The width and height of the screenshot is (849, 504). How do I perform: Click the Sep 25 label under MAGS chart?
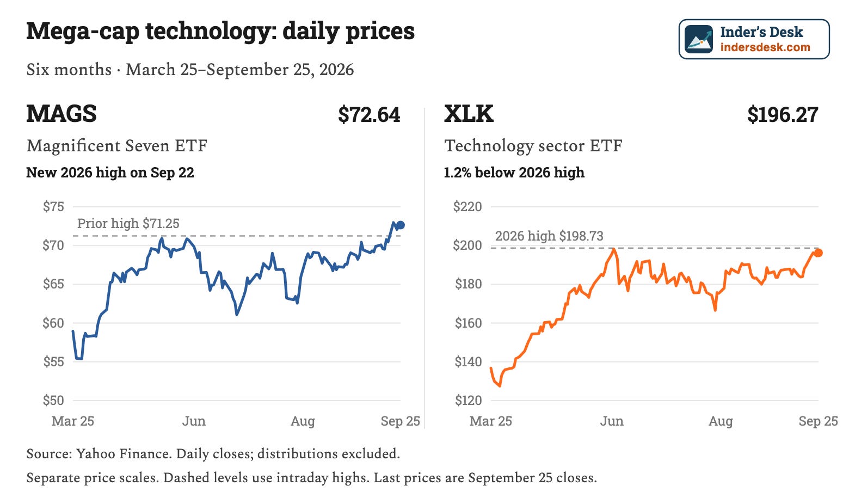401,421
